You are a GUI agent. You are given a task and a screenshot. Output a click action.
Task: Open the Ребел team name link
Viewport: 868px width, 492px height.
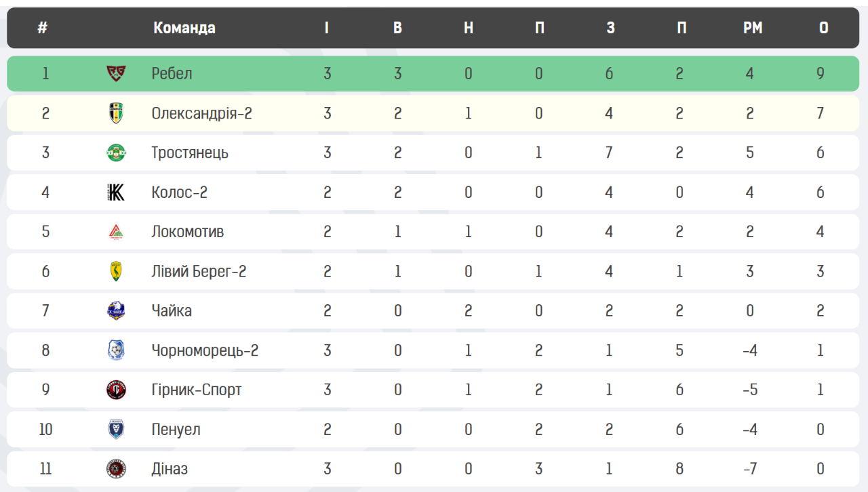172,73
